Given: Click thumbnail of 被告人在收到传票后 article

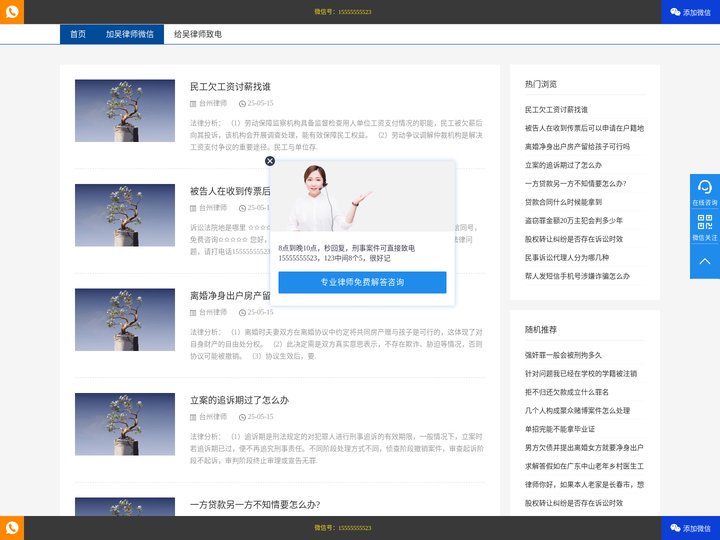Looking at the screenshot, I should [x=125, y=215].
